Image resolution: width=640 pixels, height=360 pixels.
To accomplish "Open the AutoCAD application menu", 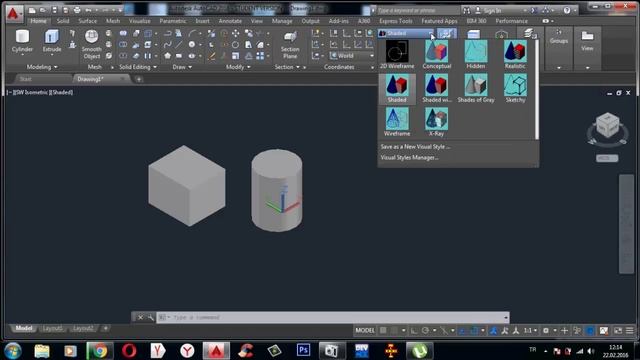I will click(14, 14).
